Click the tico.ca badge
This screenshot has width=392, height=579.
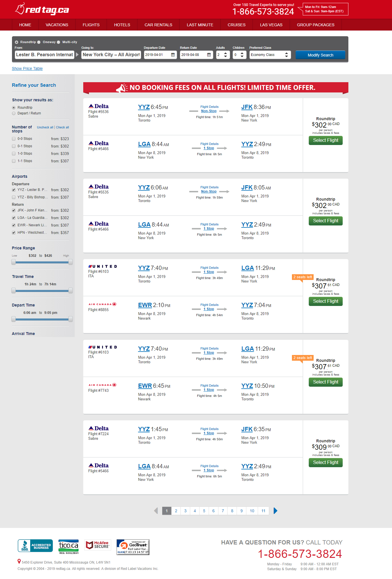point(68,546)
